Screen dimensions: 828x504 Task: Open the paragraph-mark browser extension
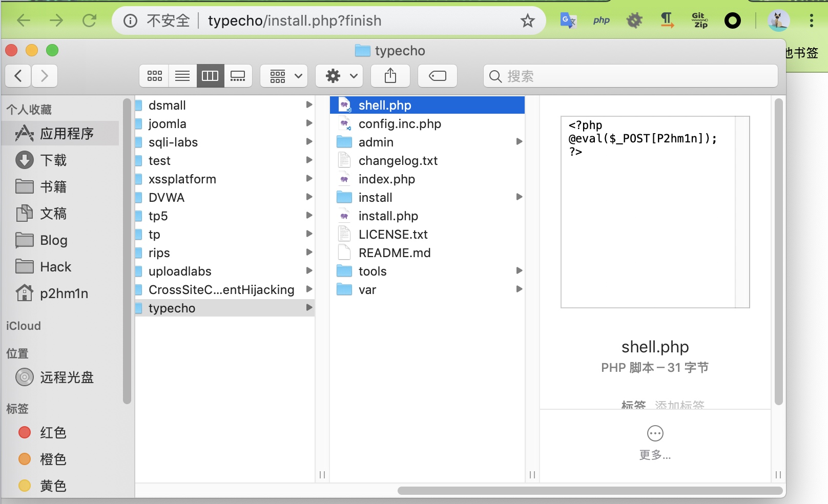click(x=667, y=20)
